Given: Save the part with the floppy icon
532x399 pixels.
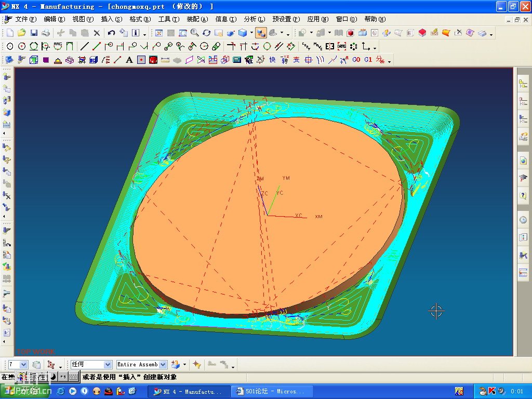Looking at the screenshot, I should click(34, 33).
